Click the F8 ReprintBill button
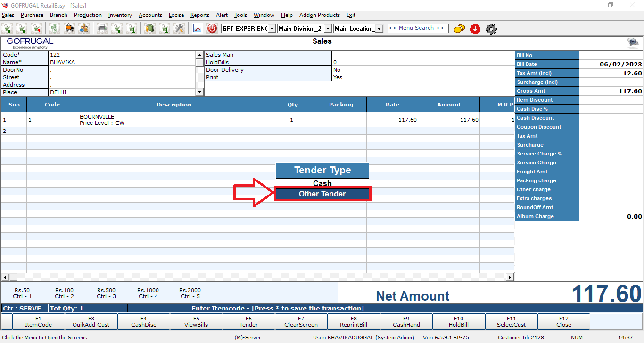The height and width of the screenshot is (343, 644). [354, 321]
